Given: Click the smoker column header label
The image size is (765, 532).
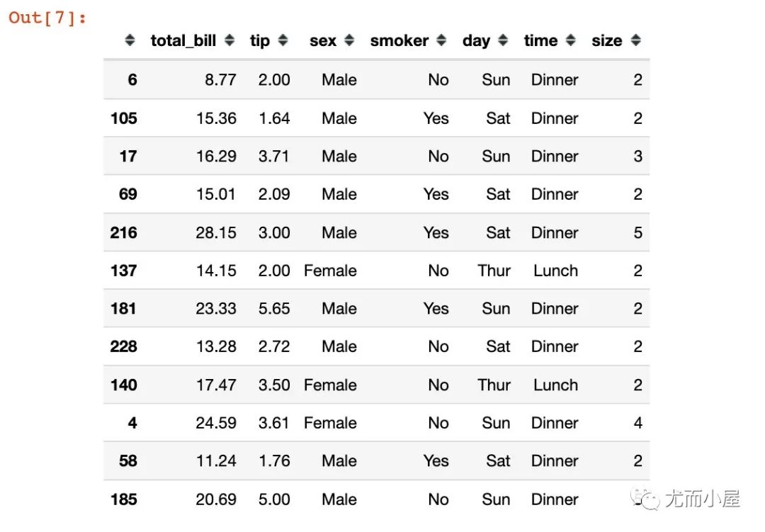Looking at the screenshot, I should (x=399, y=40).
